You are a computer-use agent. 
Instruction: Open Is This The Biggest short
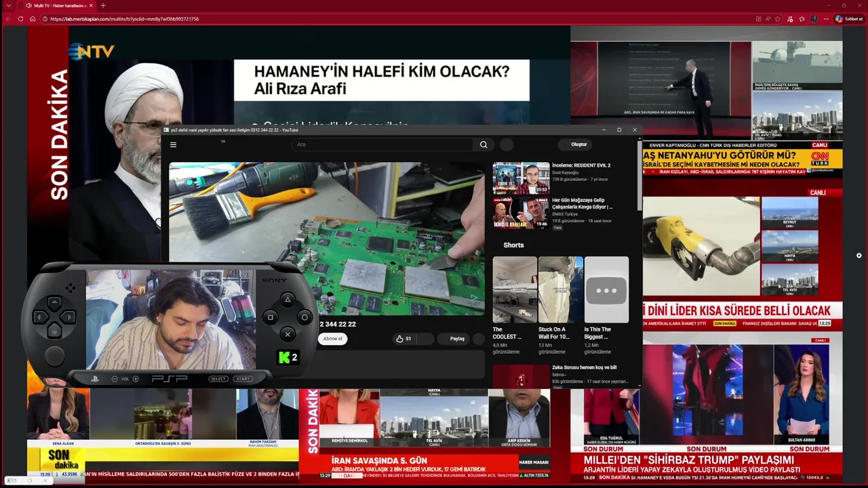tap(606, 289)
